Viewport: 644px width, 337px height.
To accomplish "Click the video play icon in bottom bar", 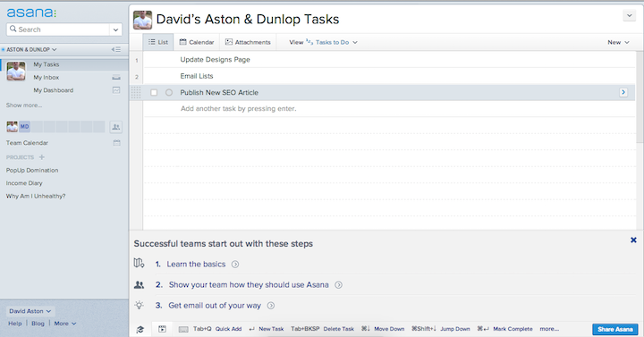I will pyautogui.click(x=162, y=329).
